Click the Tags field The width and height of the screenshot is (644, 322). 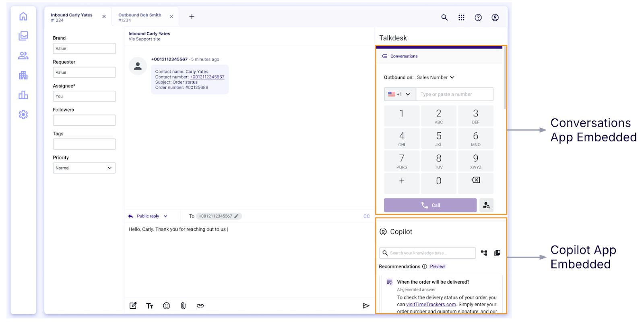click(84, 144)
